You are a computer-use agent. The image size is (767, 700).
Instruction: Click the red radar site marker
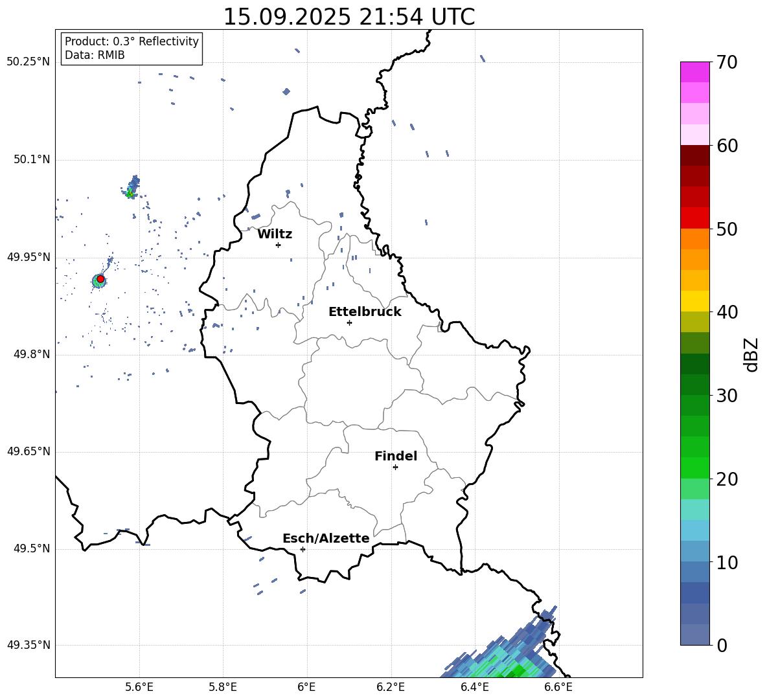coord(100,279)
